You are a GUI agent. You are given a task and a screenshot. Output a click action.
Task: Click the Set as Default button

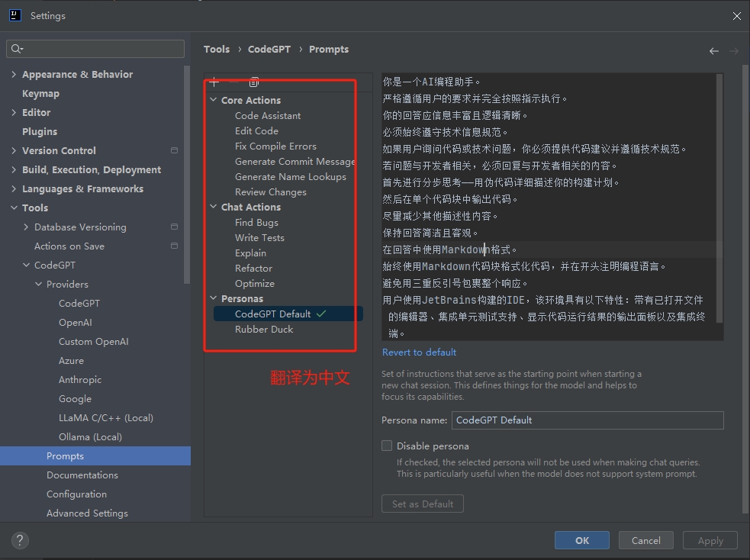(x=423, y=504)
